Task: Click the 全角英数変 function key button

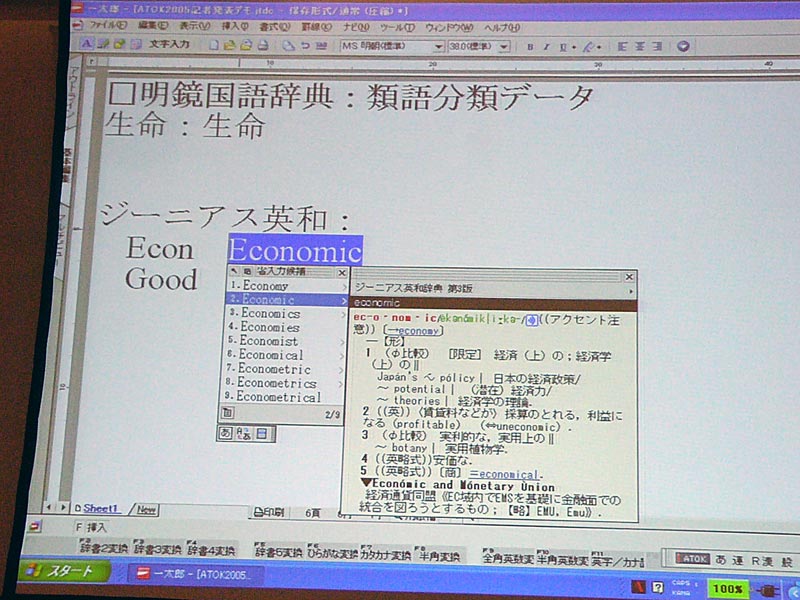Action: click(x=508, y=558)
